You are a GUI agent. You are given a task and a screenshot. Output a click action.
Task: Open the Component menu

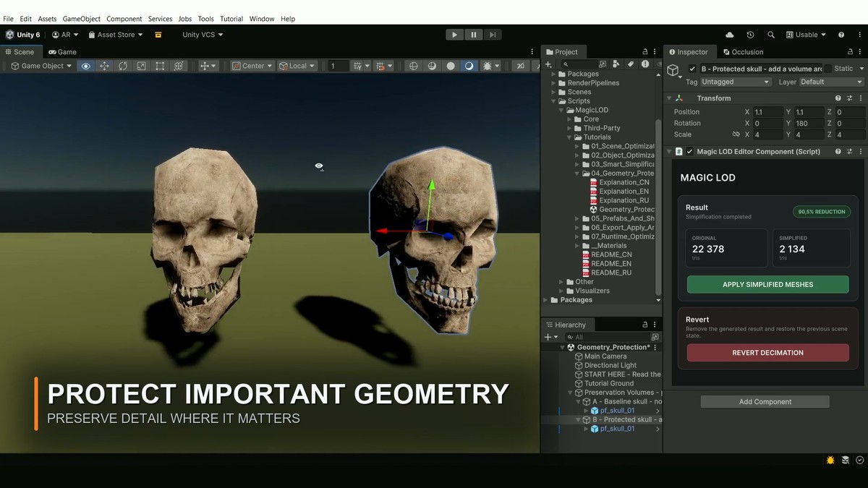point(124,18)
